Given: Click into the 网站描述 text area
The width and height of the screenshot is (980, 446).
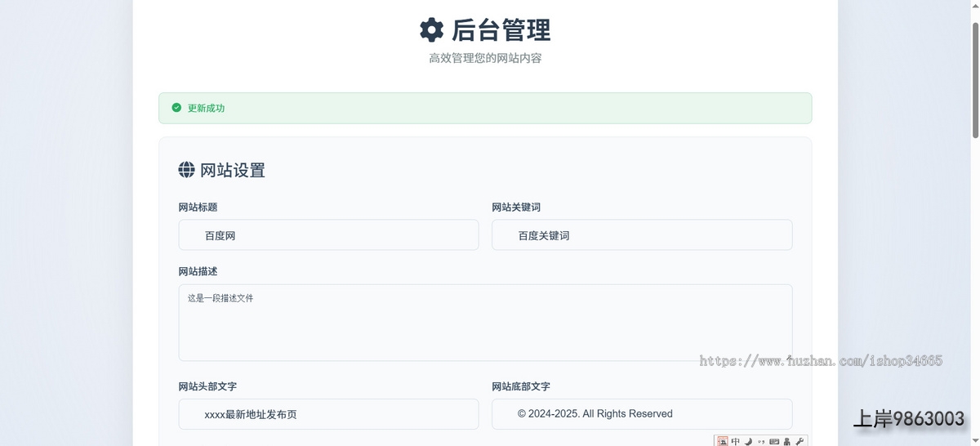Looking at the screenshot, I should 485,323.
